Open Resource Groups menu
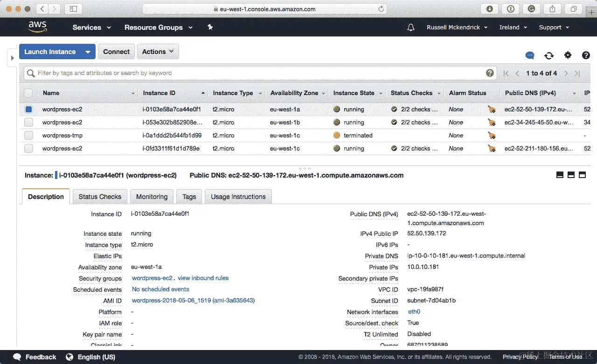This screenshot has width=597, height=364. click(159, 27)
